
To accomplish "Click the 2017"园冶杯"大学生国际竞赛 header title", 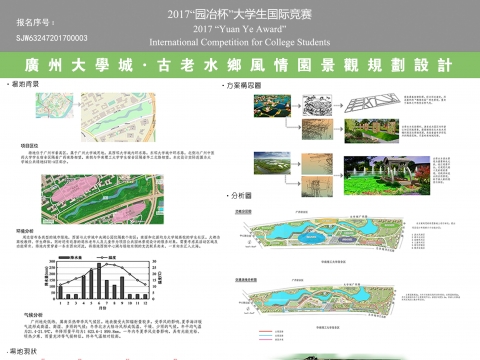I will (240, 14).
